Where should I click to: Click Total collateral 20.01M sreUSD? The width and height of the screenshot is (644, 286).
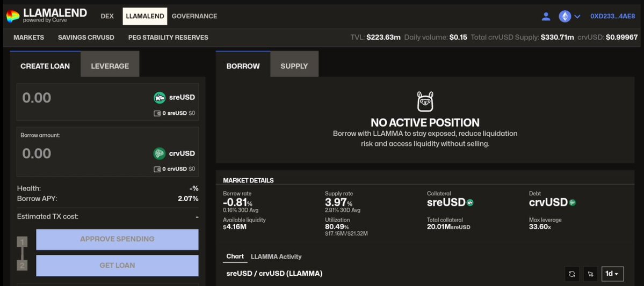pos(448,226)
